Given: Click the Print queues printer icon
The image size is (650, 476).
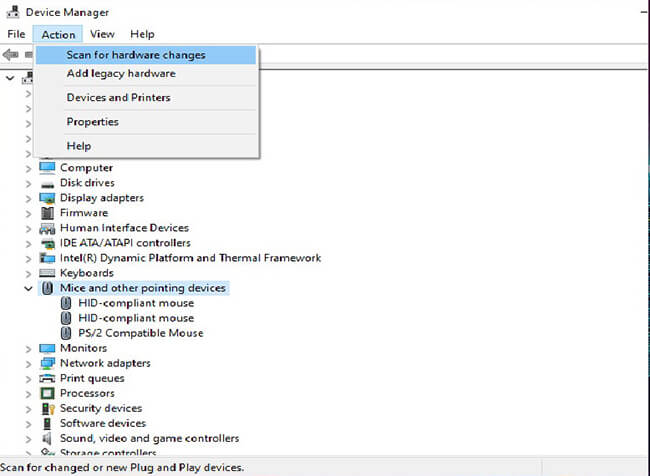Looking at the screenshot, I should click(47, 378).
